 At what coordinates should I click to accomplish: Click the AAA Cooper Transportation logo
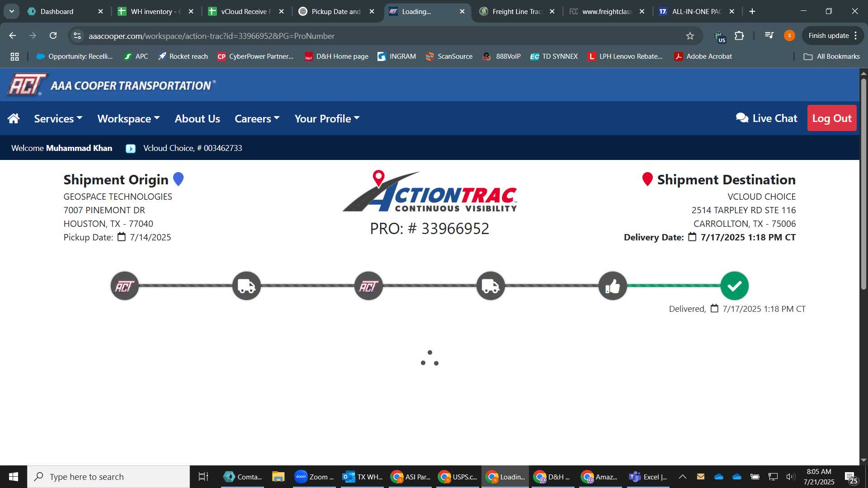pos(112,84)
